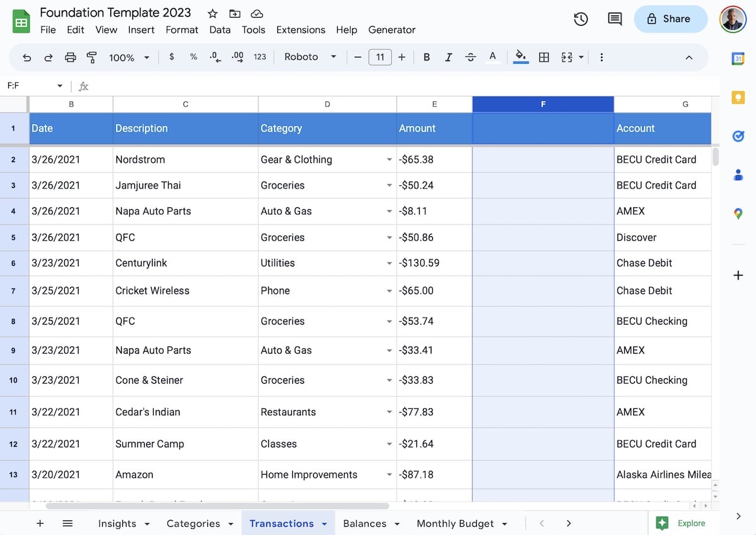This screenshot has width=756, height=535.
Task: Open the Data menu
Action: click(220, 30)
